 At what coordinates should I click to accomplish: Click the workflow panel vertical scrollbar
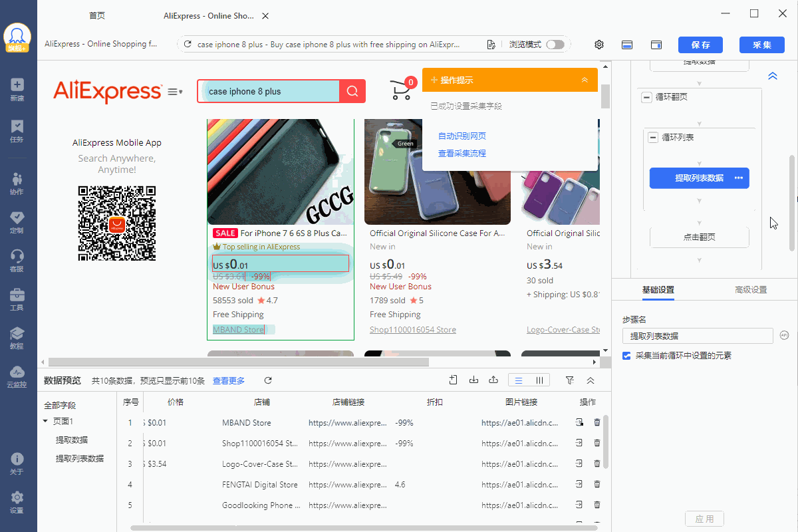[x=791, y=203]
